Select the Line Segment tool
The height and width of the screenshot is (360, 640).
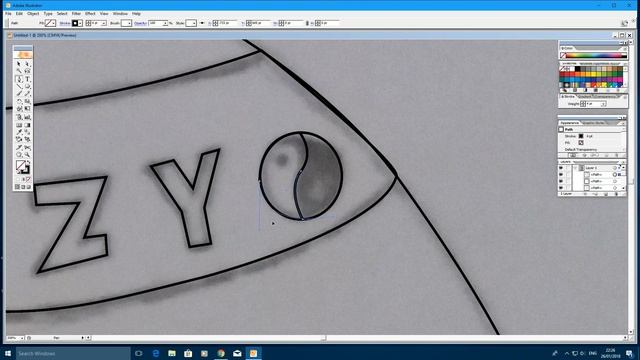click(19, 86)
